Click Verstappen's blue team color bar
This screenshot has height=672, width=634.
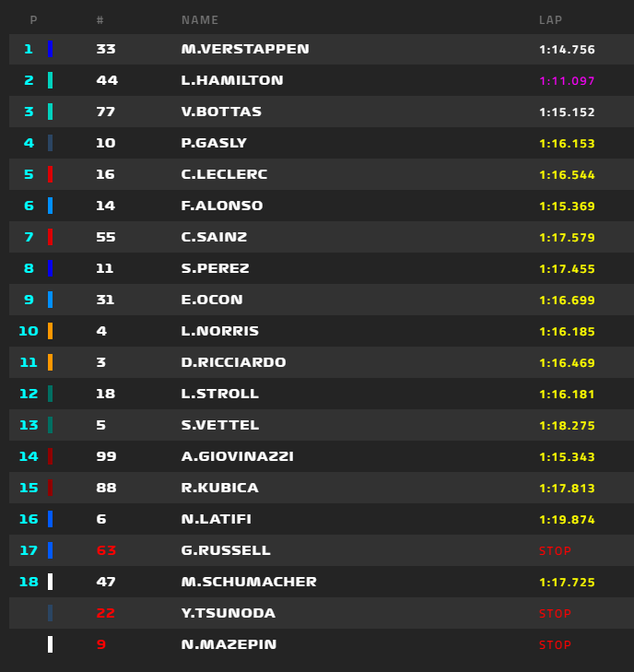(x=50, y=49)
